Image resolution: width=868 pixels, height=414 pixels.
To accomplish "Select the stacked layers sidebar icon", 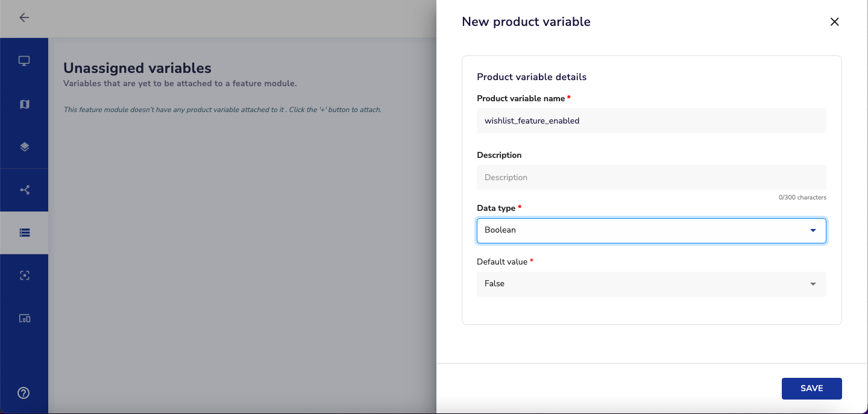I will (x=24, y=147).
